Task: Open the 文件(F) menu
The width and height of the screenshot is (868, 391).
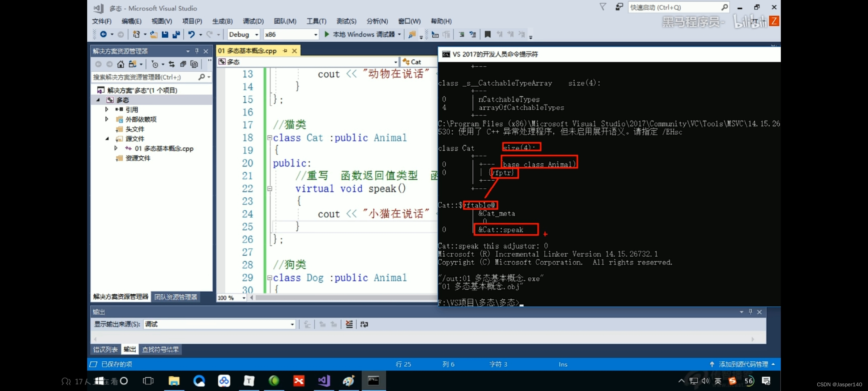Action: click(x=102, y=21)
